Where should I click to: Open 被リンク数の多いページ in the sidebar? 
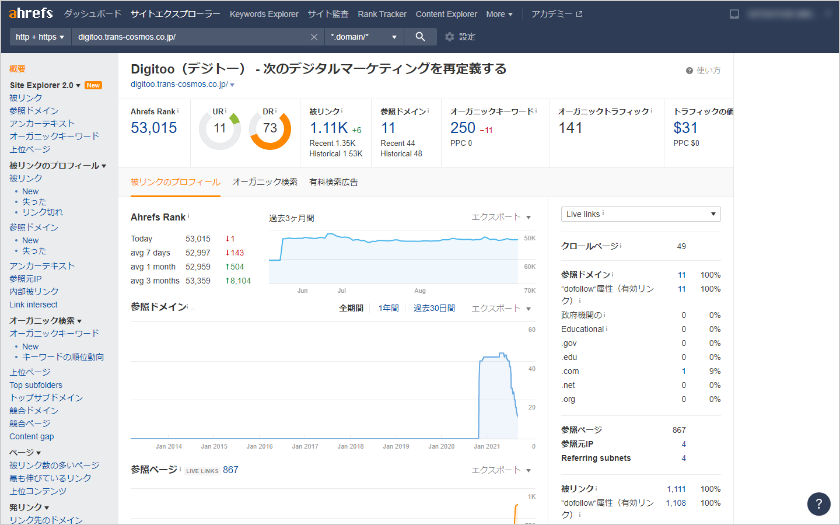point(54,465)
